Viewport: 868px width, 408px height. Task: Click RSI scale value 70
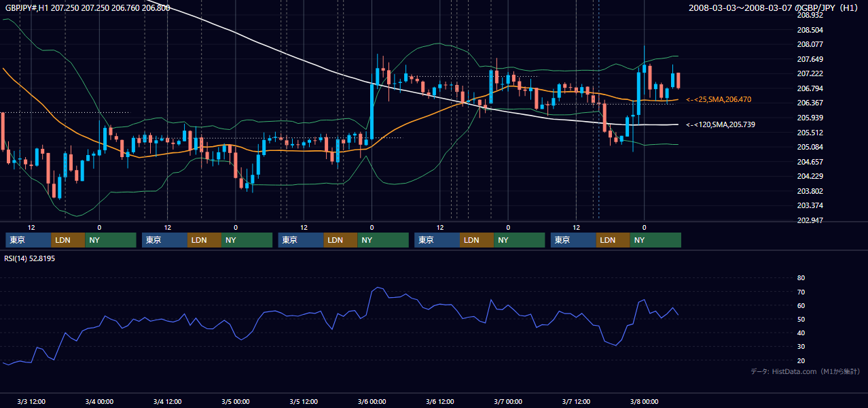tap(801, 292)
